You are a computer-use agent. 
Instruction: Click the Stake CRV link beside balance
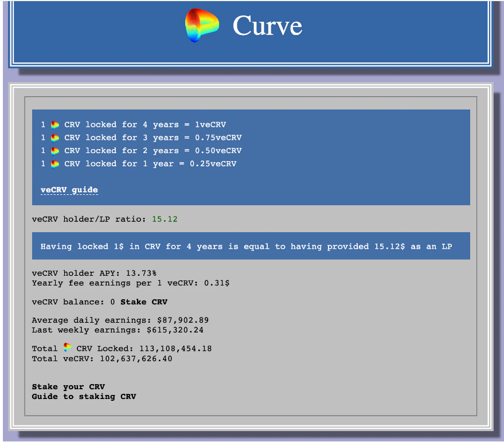pyautogui.click(x=144, y=302)
